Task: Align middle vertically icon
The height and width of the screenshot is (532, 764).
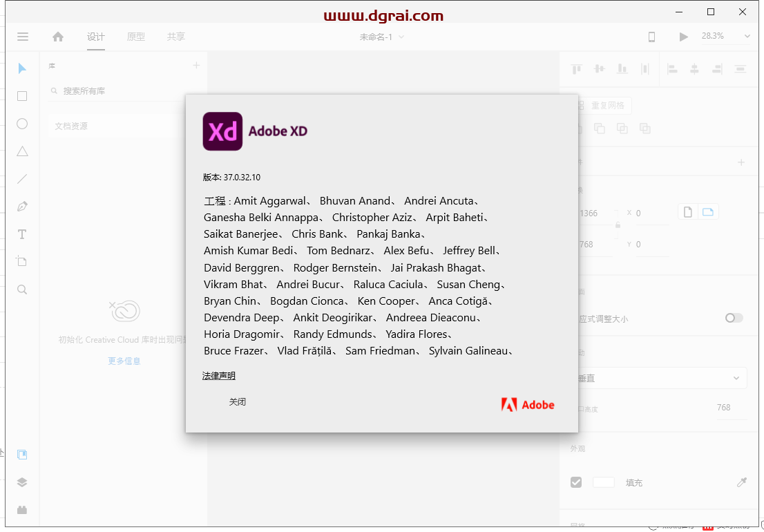Action: coord(600,69)
